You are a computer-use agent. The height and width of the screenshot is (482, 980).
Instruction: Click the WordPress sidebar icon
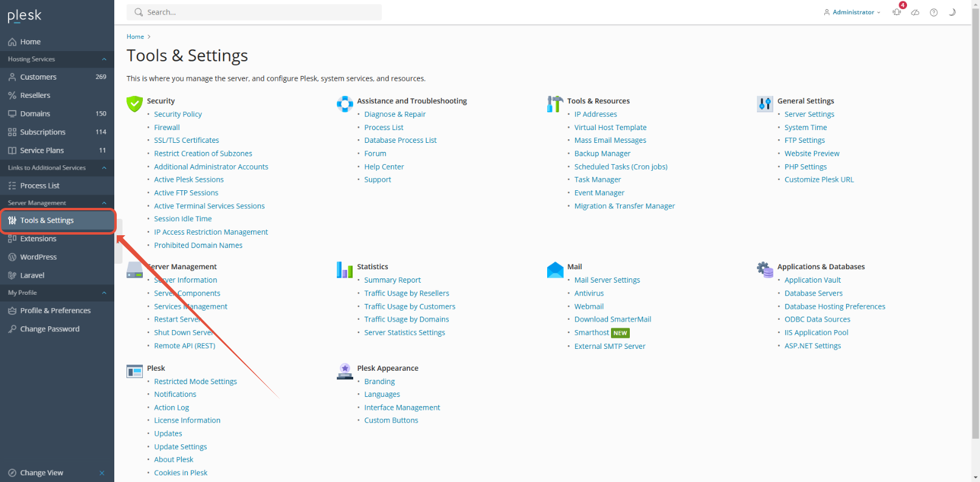click(x=12, y=257)
